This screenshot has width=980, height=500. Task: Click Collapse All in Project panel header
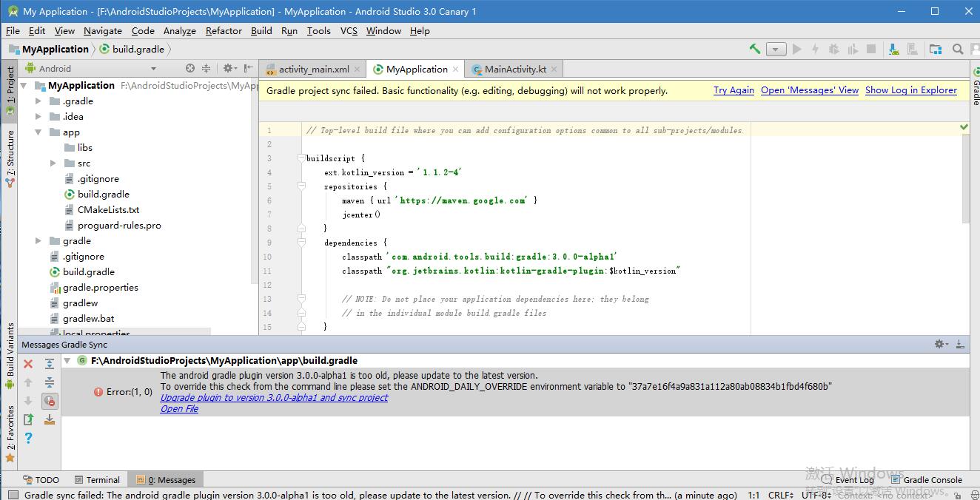point(207,68)
